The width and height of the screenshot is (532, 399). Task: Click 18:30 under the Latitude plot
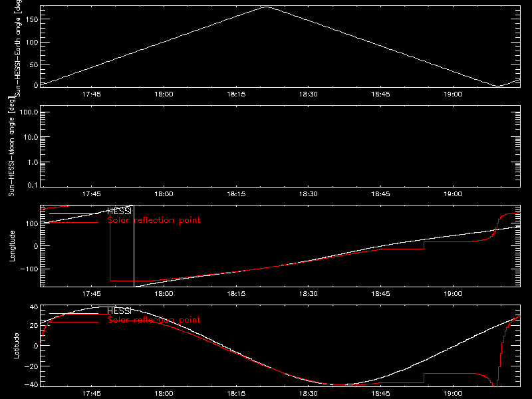coord(309,394)
